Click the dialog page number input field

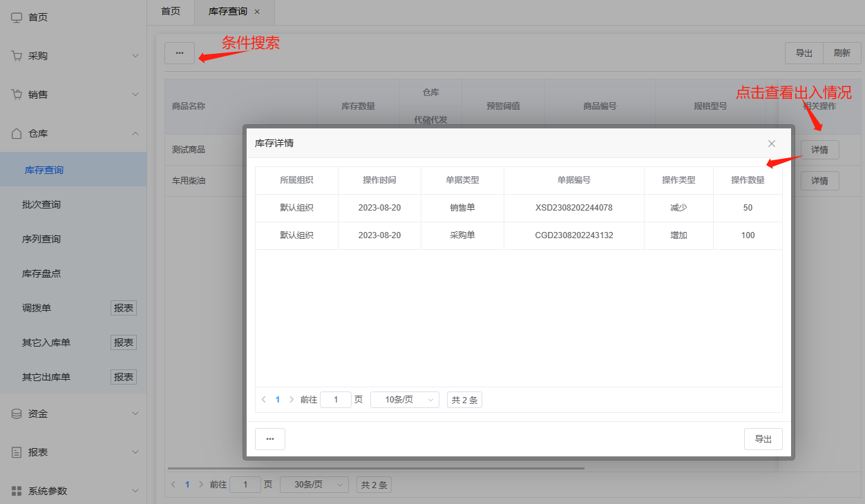336,400
